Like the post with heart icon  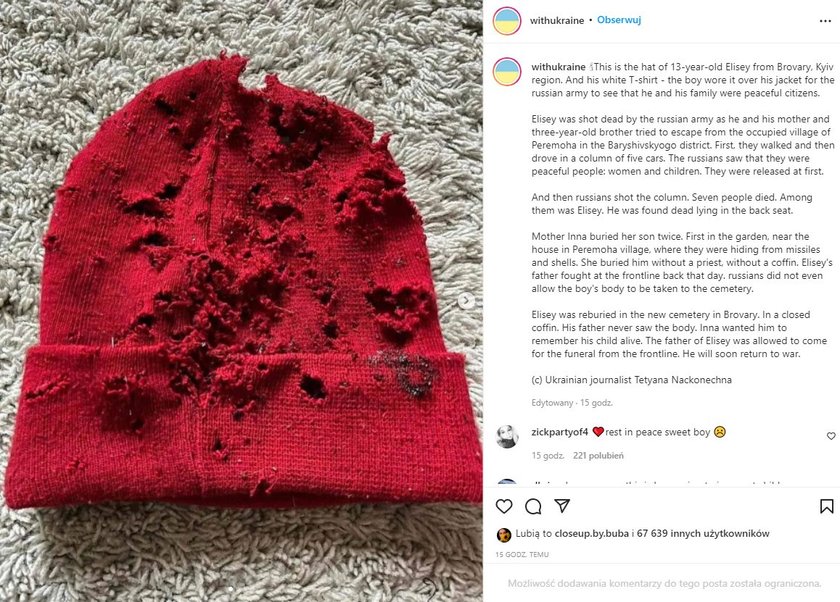coord(504,506)
